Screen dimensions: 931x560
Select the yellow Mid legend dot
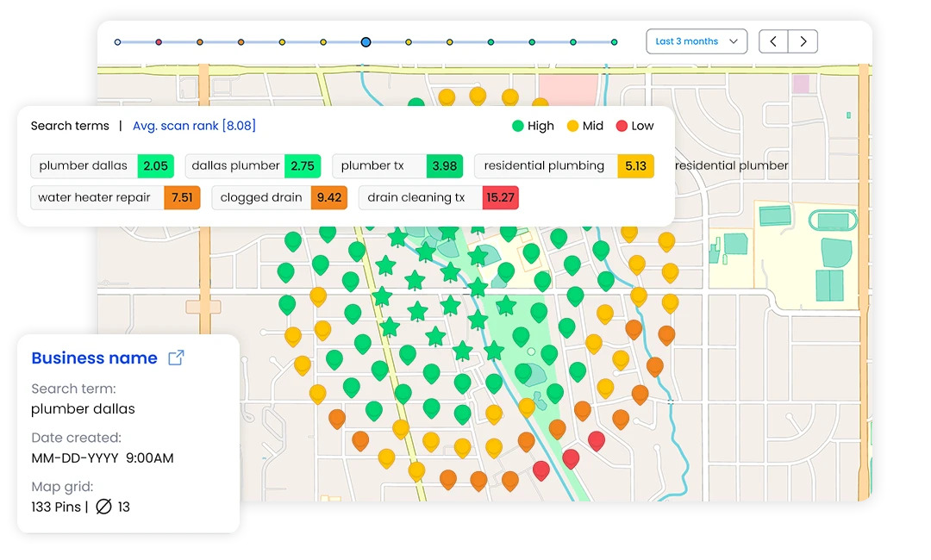[x=572, y=126]
